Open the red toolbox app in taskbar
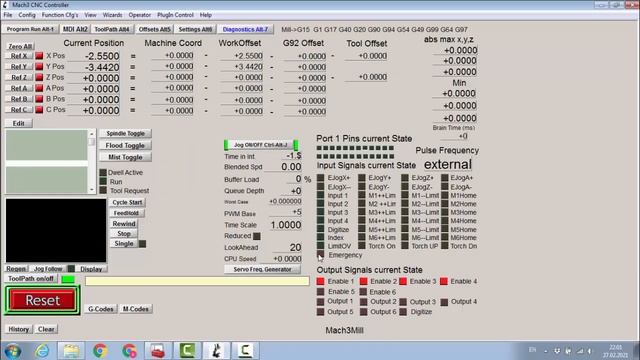 pyautogui.click(x=158, y=351)
